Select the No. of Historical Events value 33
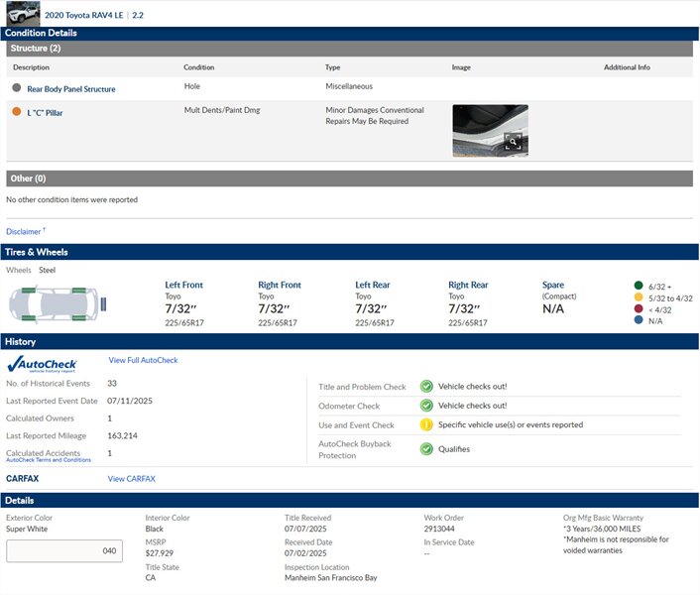 112,384
